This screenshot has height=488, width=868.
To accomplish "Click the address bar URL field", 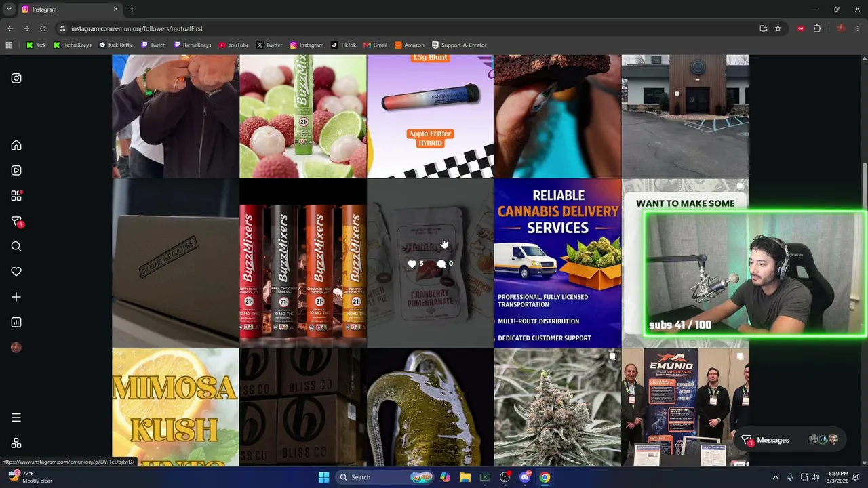I will tap(407, 28).
